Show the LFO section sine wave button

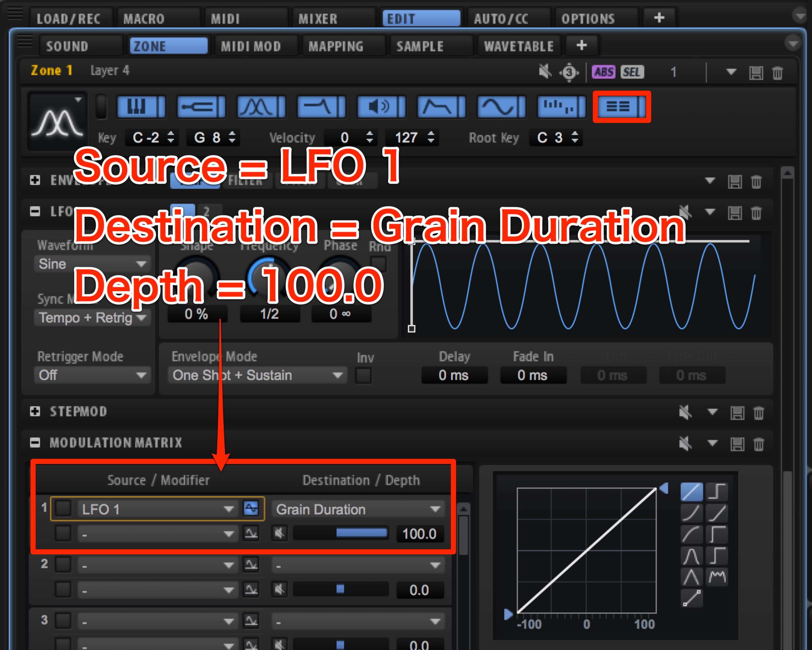coord(501,107)
